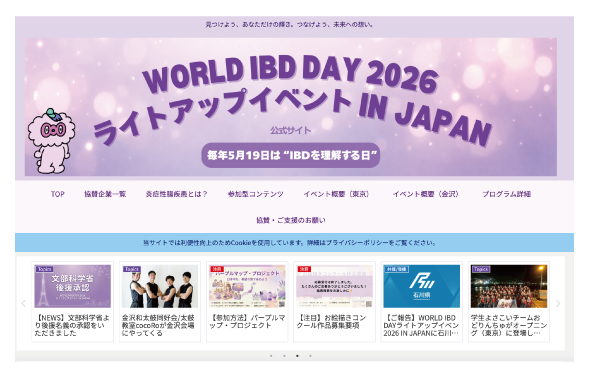
Task: Click よさこい team night photo thumbnail
Action: click(x=509, y=286)
